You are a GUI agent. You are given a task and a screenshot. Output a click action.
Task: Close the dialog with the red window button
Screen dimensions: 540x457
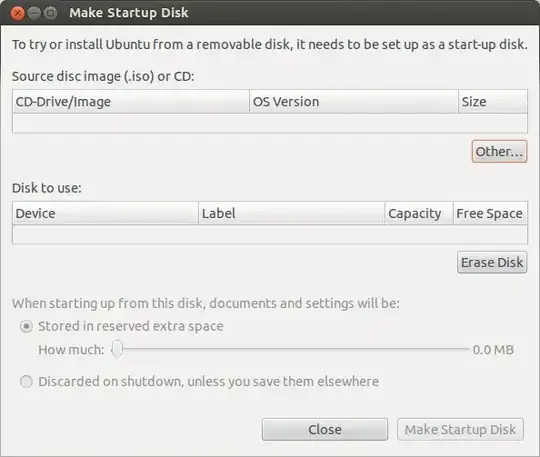point(17,13)
